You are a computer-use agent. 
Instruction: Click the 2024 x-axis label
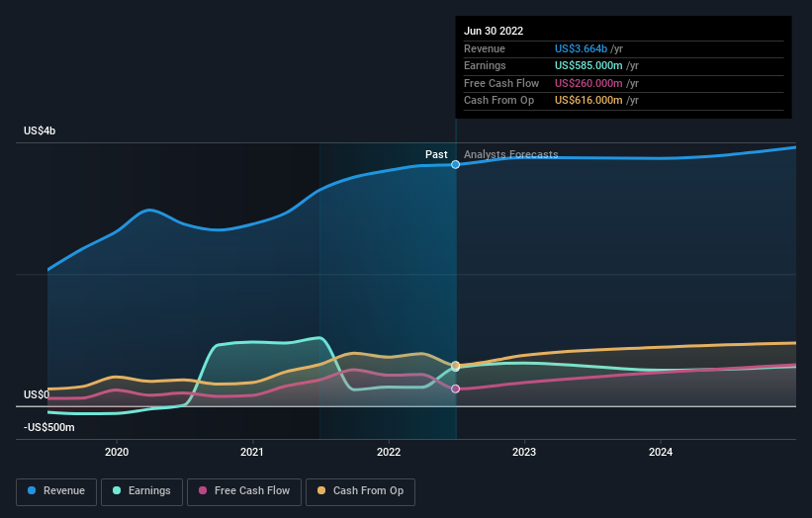pyautogui.click(x=661, y=452)
